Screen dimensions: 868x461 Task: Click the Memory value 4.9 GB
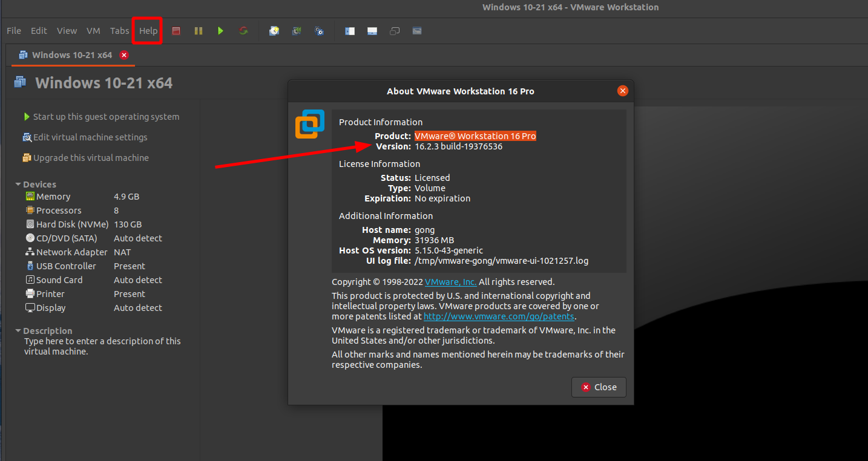(127, 197)
